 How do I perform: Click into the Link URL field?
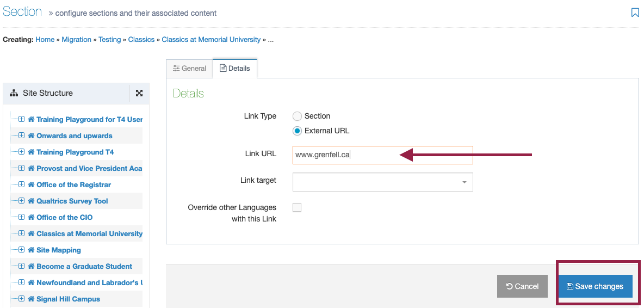tap(383, 155)
